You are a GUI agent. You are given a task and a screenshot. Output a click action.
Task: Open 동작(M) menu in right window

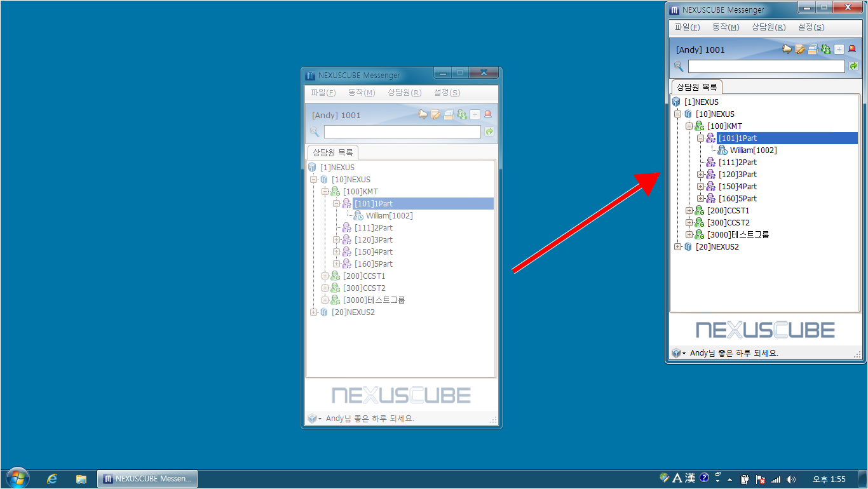pos(726,27)
